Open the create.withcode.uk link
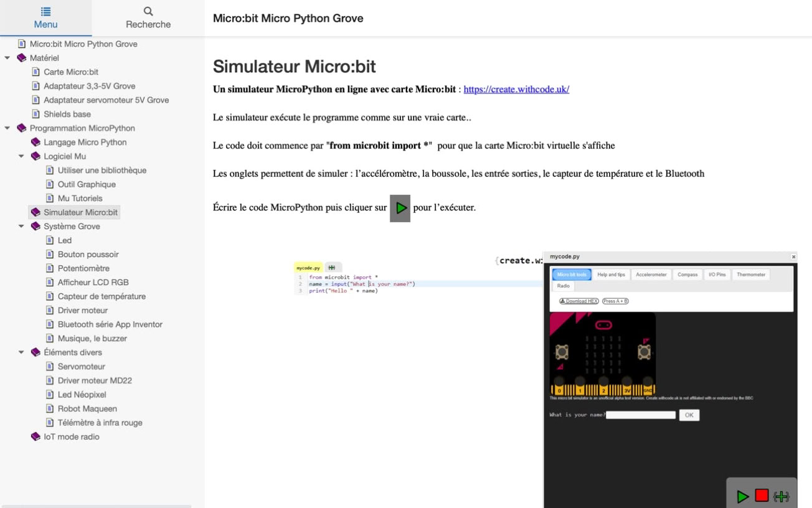 (516, 89)
